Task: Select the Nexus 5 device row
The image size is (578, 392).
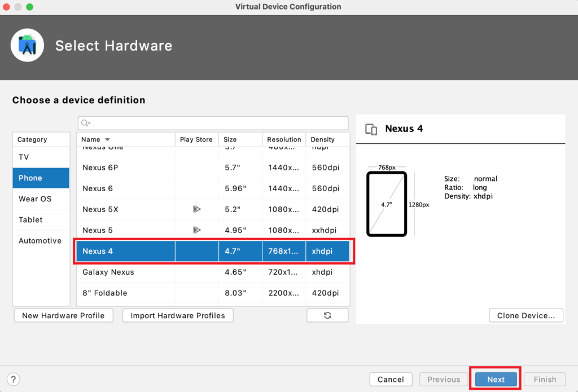Action: click(213, 230)
